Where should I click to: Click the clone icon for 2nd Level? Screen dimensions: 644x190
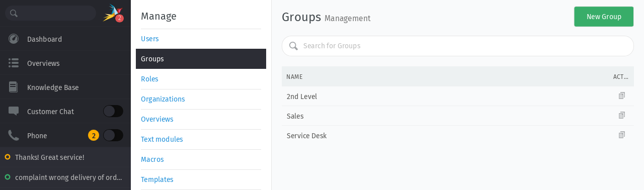(x=622, y=96)
